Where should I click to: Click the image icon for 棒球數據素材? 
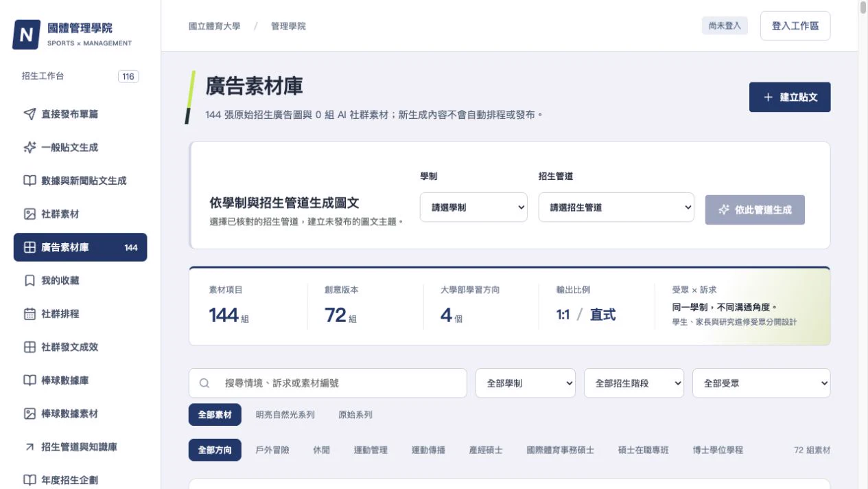pyautogui.click(x=30, y=414)
